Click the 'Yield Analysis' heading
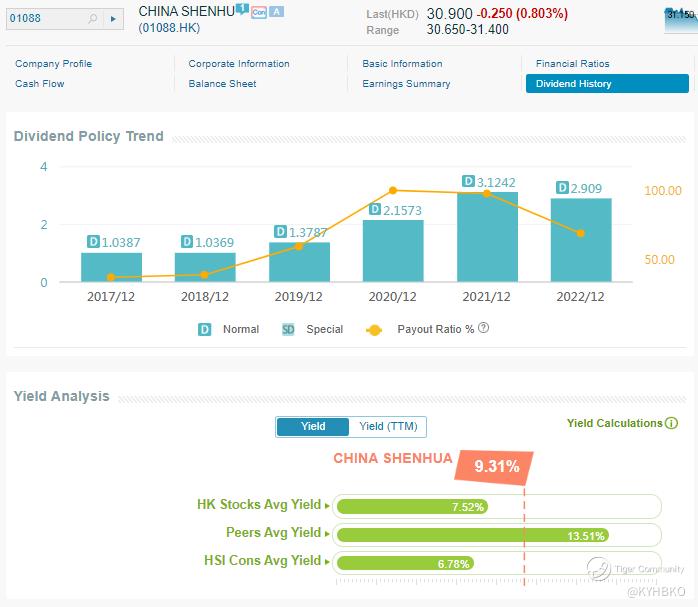Image resolution: width=698 pixels, height=607 pixels. point(61,396)
